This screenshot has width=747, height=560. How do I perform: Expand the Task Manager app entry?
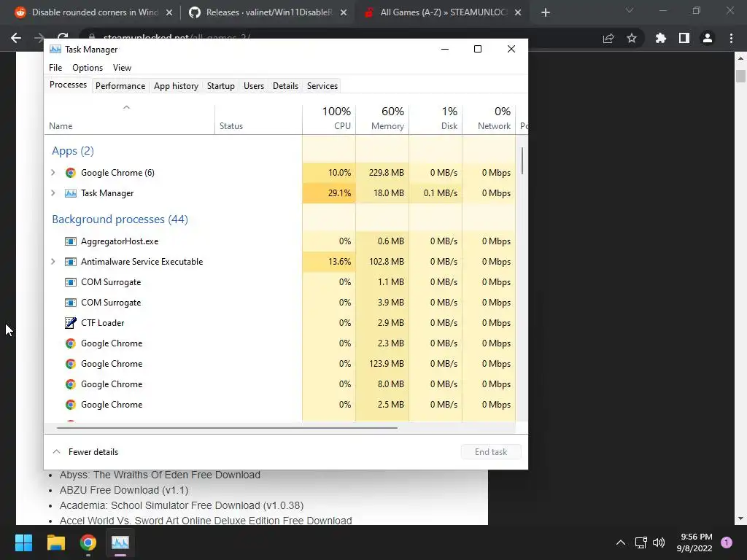[x=53, y=192]
